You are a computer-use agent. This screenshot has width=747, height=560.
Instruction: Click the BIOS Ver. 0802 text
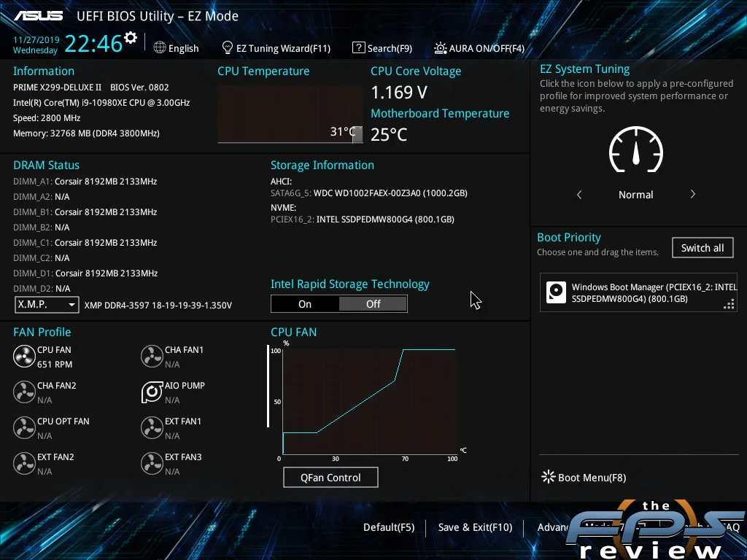[139, 87]
